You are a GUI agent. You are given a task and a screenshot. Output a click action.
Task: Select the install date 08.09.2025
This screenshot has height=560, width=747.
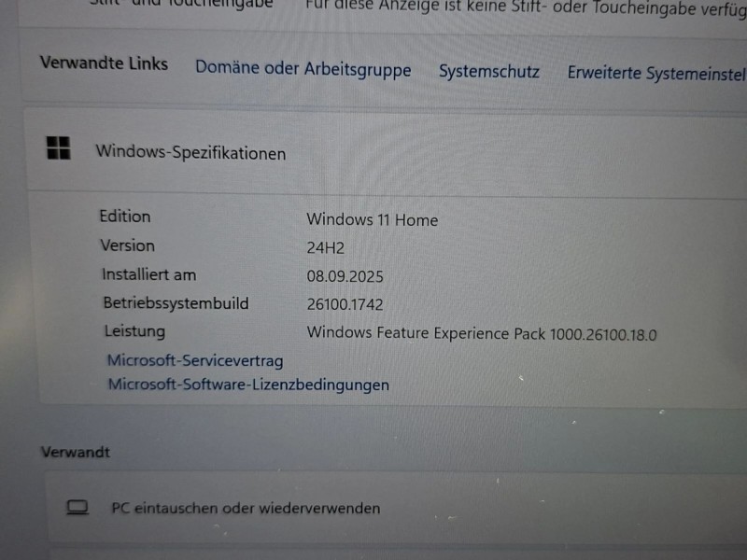[x=345, y=277]
